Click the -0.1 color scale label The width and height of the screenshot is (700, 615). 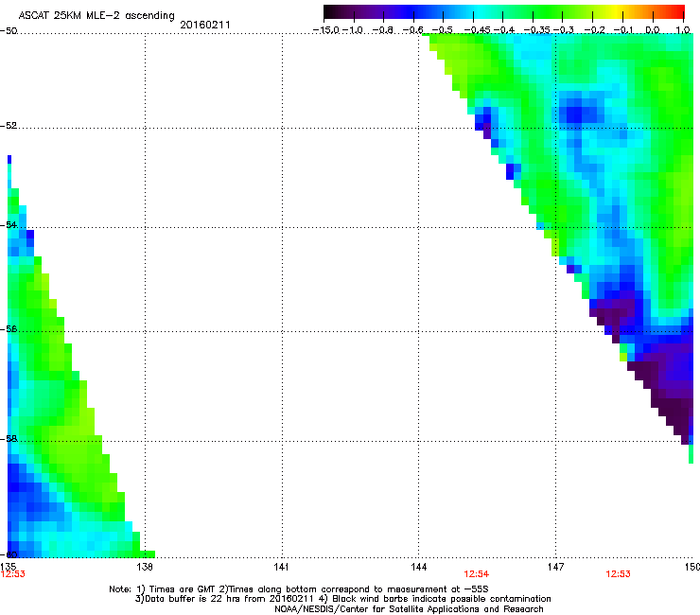pyautogui.click(x=623, y=30)
